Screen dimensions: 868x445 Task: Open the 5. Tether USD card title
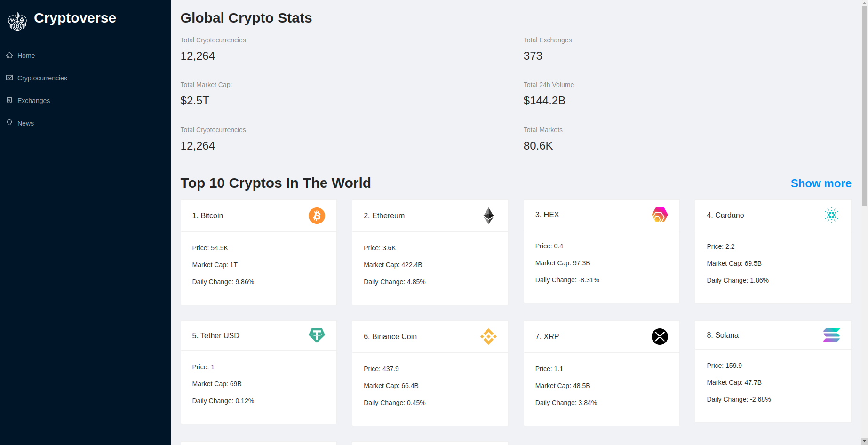coord(215,335)
